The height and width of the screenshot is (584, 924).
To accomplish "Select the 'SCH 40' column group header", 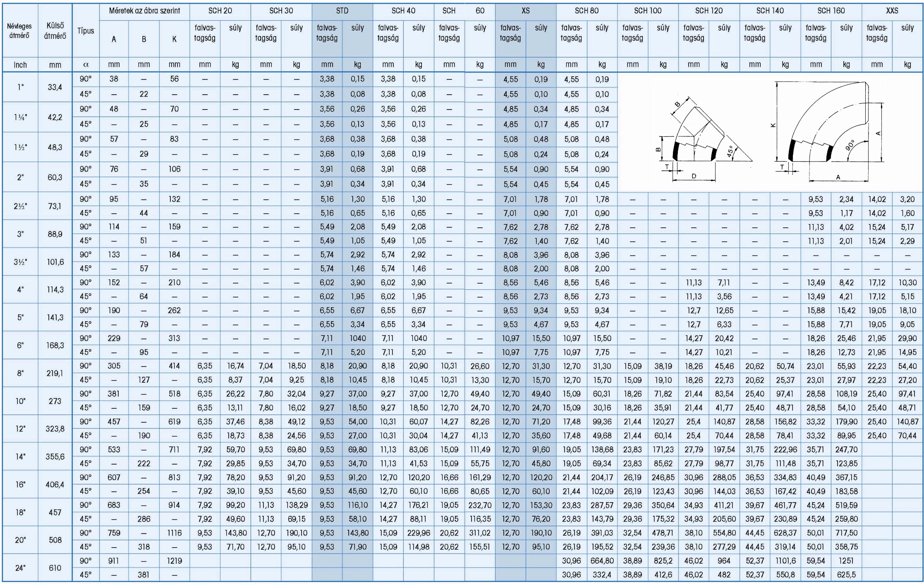I will tap(403, 11).
